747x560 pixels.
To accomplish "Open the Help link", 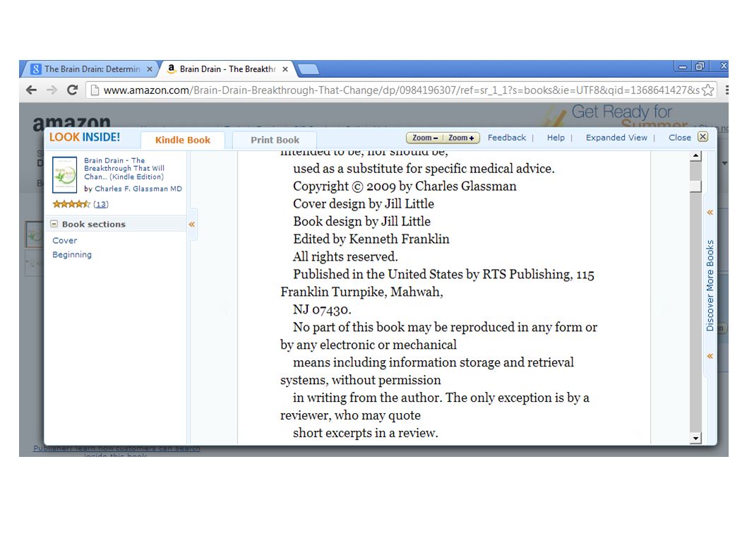I will pos(556,137).
